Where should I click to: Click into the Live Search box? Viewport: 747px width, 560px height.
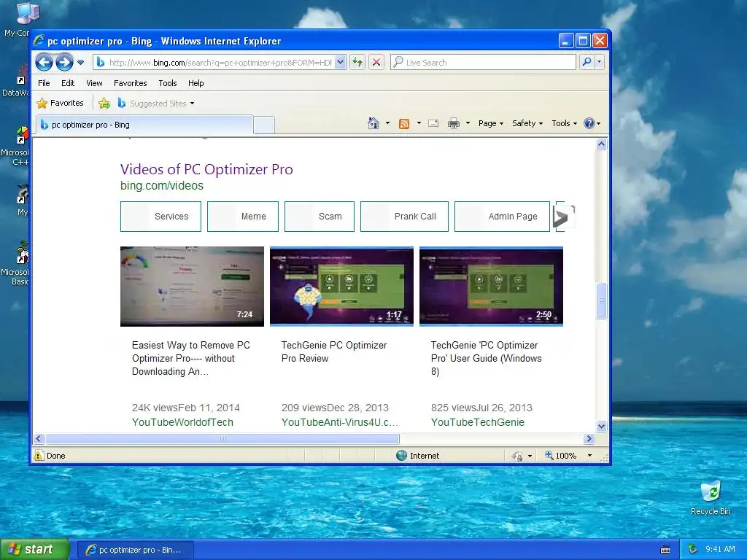point(483,63)
